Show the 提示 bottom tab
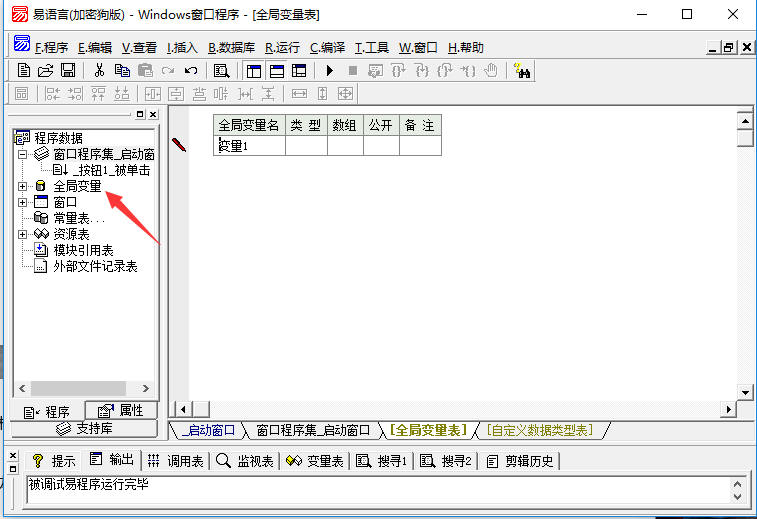Screen dimensions: 757x519 click(54, 461)
